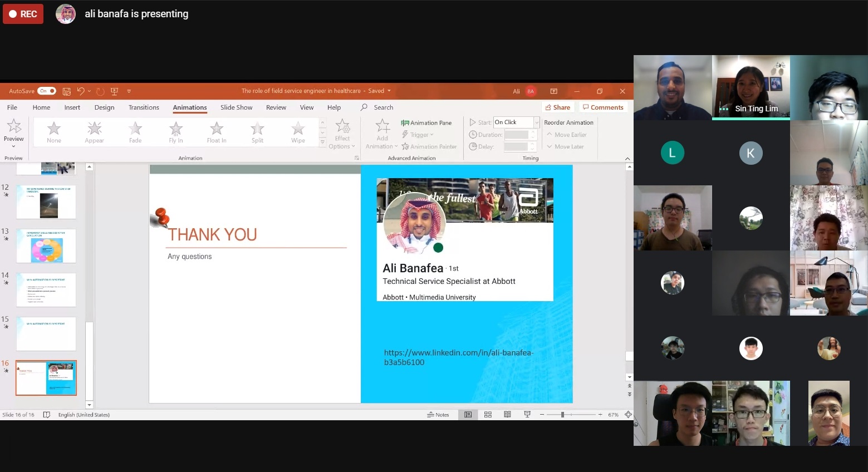Screen dimensions: 868x472
Task: Click Move Later in Reorder Animation
Action: 565,146
